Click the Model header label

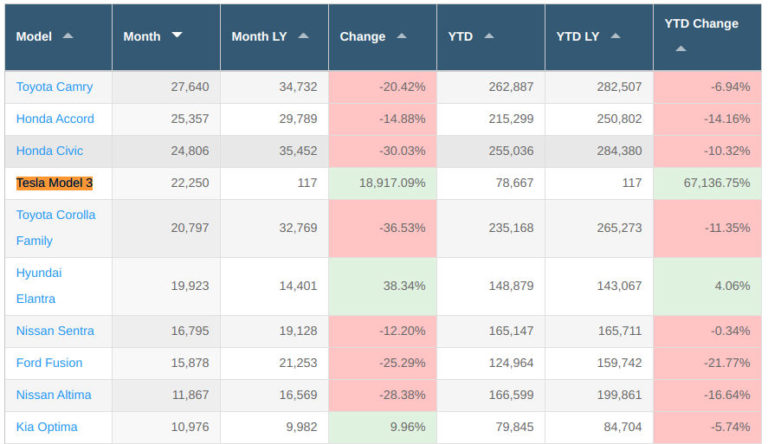coord(34,36)
